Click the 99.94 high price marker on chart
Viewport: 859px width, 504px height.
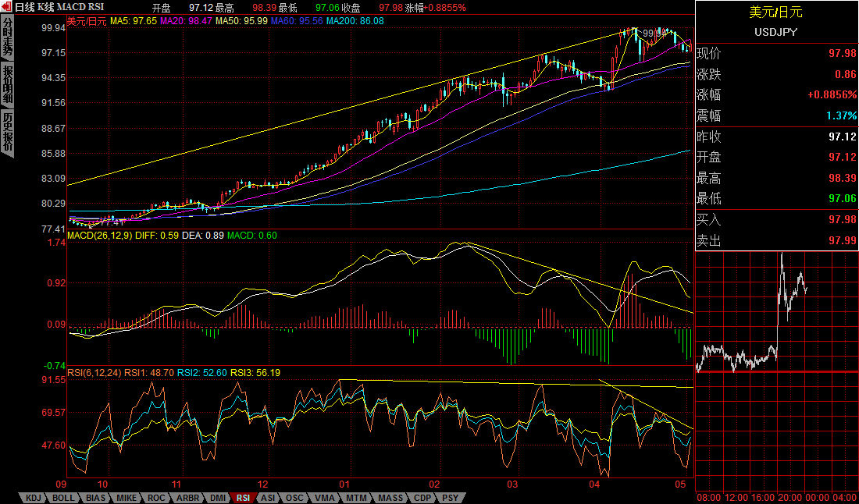tap(654, 33)
